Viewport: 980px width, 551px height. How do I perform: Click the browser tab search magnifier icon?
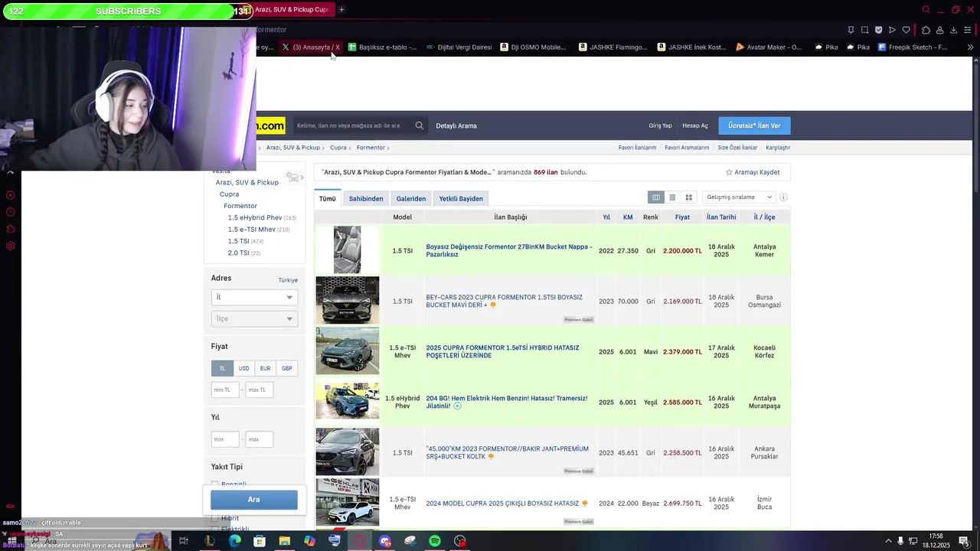tap(926, 10)
